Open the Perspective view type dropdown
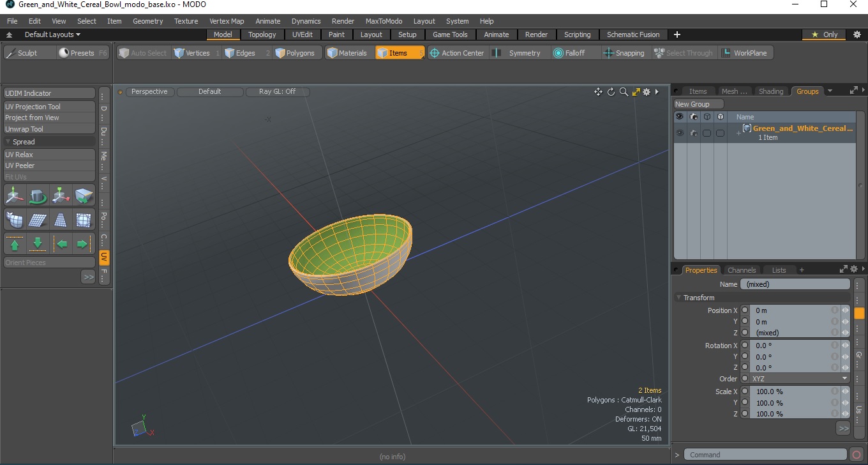This screenshot has height=465, width=868. [x=149, y=92]
